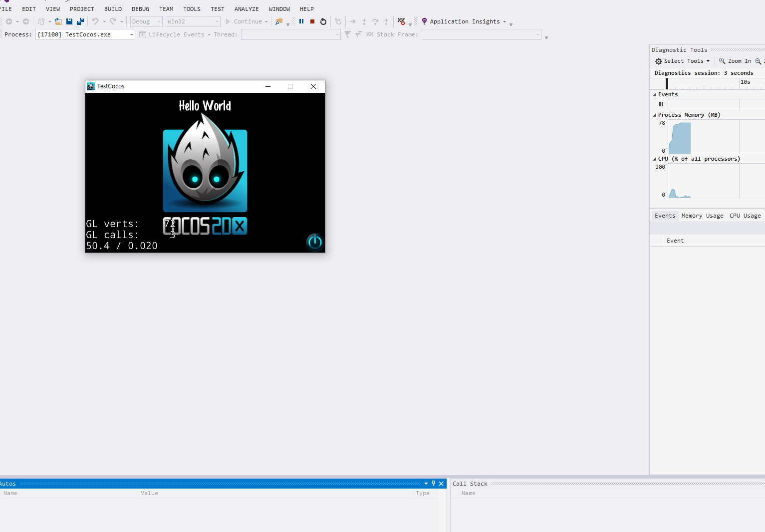The height and width of the screenshot is (532, 765).
Task: Click the CPU usage graph area
Action: pos(716,181)
